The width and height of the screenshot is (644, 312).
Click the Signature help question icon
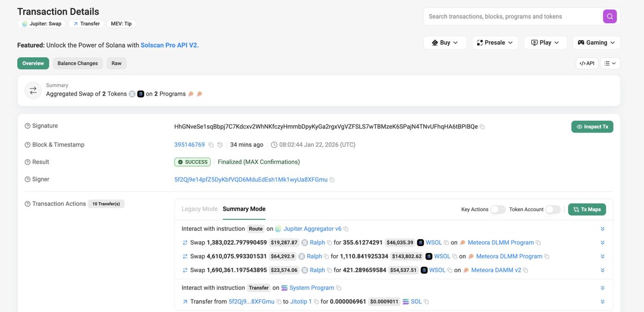(27, 126)
